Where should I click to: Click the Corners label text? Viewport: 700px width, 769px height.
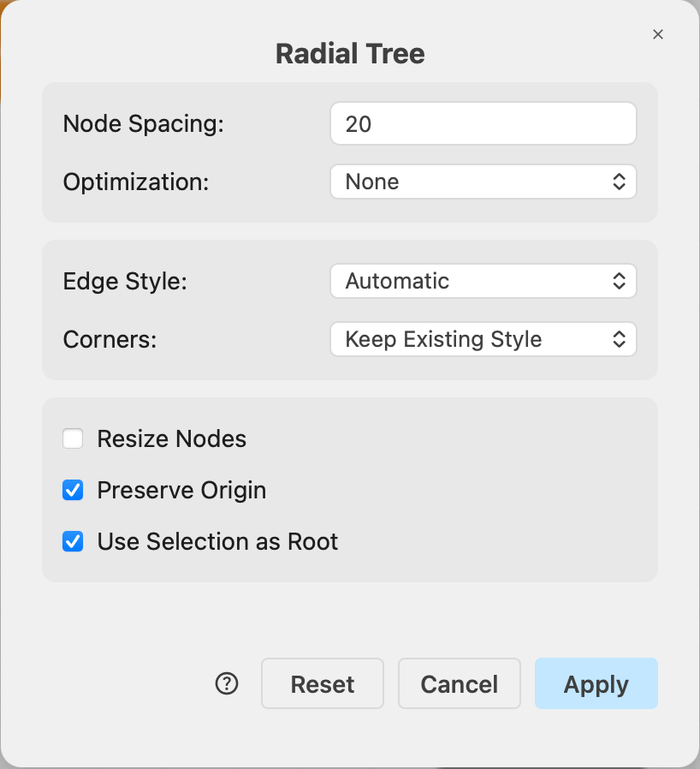(x=110, y=339)
